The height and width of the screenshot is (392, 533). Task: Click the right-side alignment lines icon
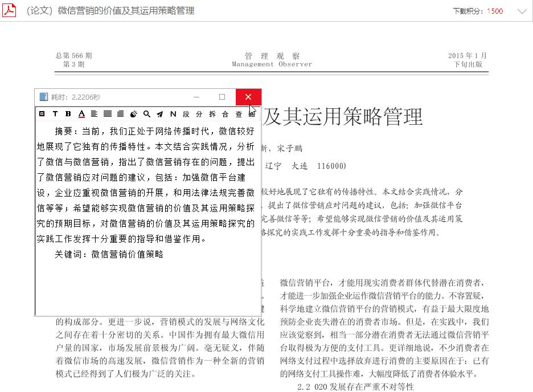click(x=120, y=114)
